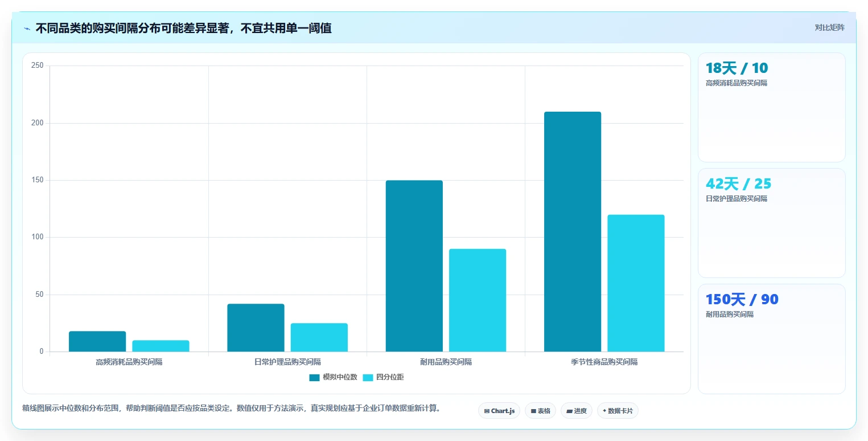Screen dimensions: 868x441
Task: Click the 250 y-axis tick label
Action: pyautogui.click(x=38, y=66)
